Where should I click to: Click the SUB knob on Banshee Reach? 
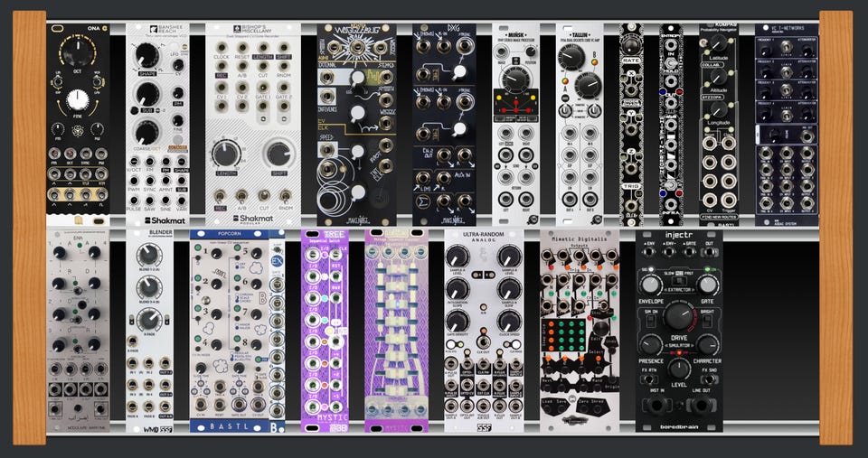click(147, 95)
